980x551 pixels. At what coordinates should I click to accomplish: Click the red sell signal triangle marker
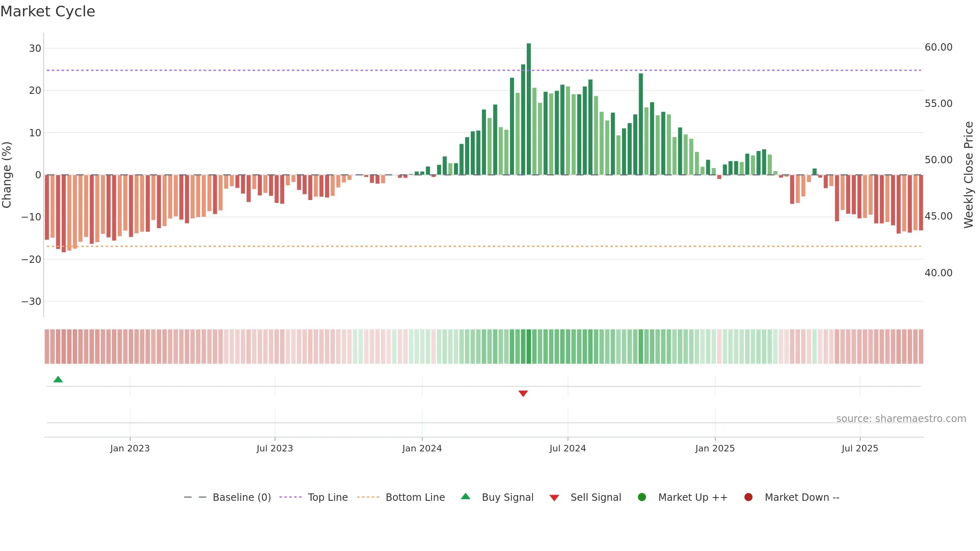(523, 393)
